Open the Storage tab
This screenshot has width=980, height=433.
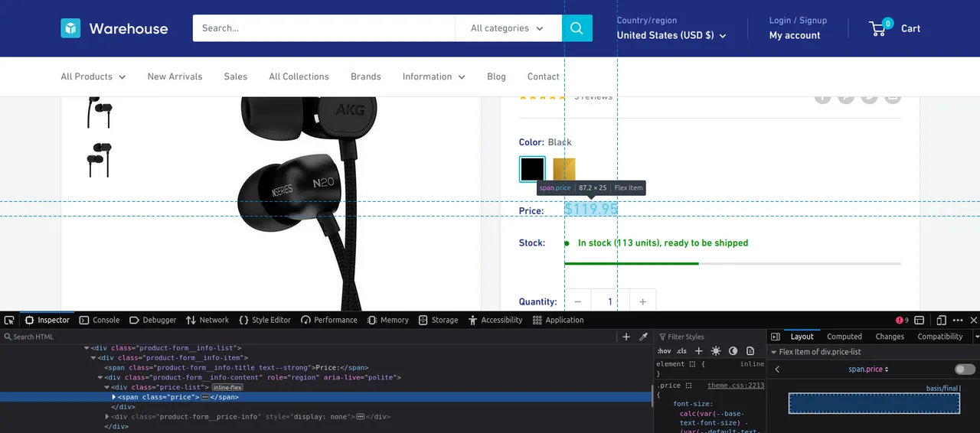[x=438, y=320]
